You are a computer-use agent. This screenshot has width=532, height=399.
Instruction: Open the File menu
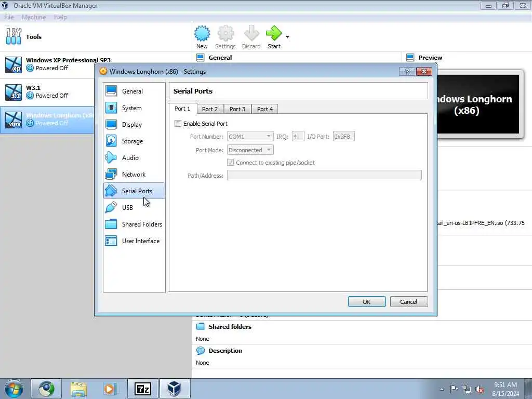click(x=9, y=17)
